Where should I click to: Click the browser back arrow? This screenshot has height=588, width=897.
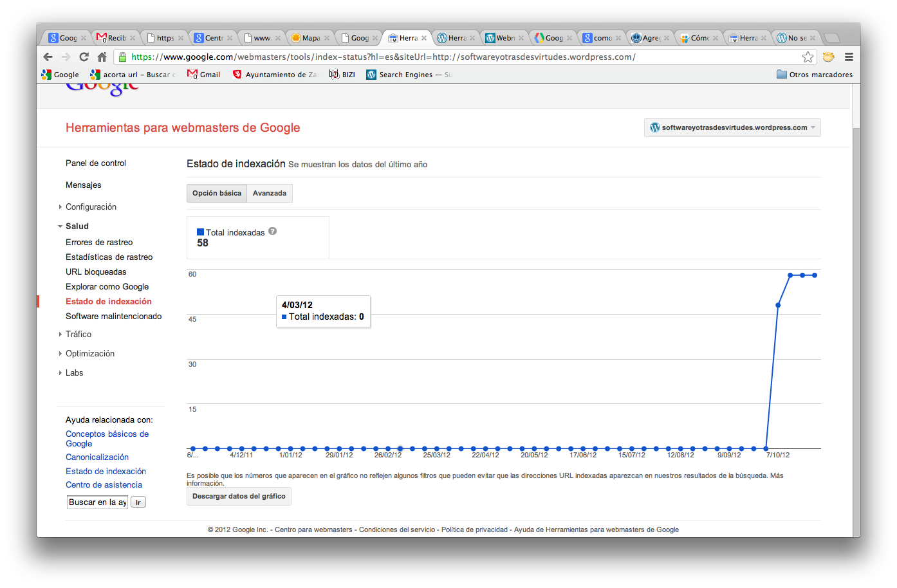coord(48,57)
